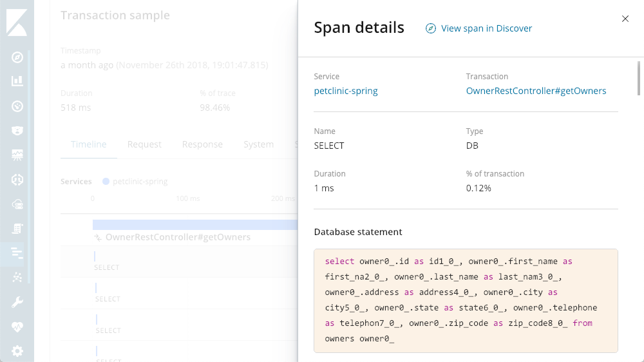Click the timestamp a month ago text
The image size is (644, 362).
[x=87, y=65]
